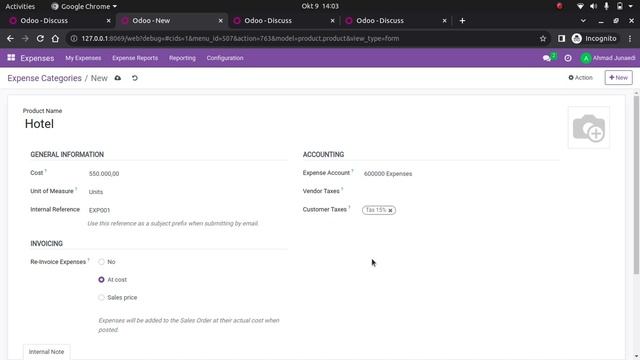Toggle the browser side panel
Screen dimensions: 640x360
click(561, 38)
